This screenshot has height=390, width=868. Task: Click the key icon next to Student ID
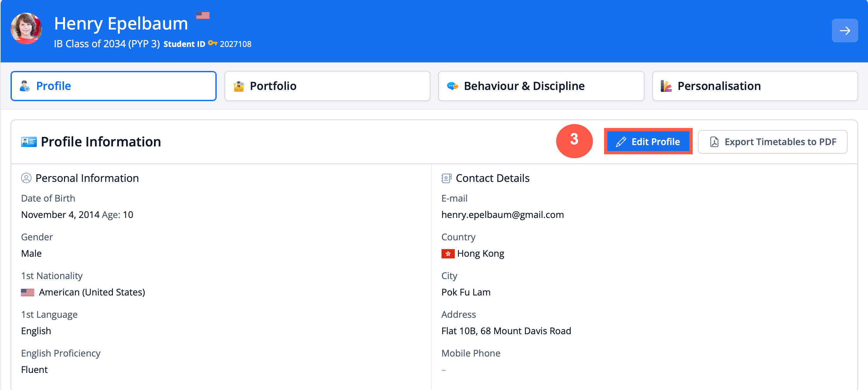click(x=212, y=43)
